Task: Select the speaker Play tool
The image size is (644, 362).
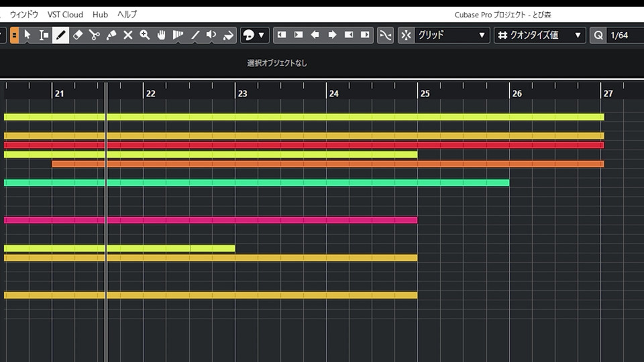Action: coord(211,35)
